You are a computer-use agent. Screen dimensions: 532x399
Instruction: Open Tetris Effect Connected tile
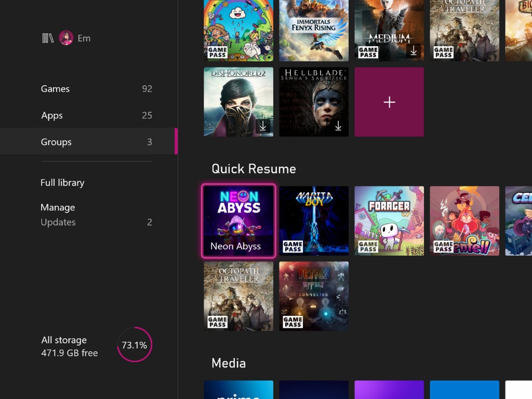pyautogui.click(x=314, y=296)
